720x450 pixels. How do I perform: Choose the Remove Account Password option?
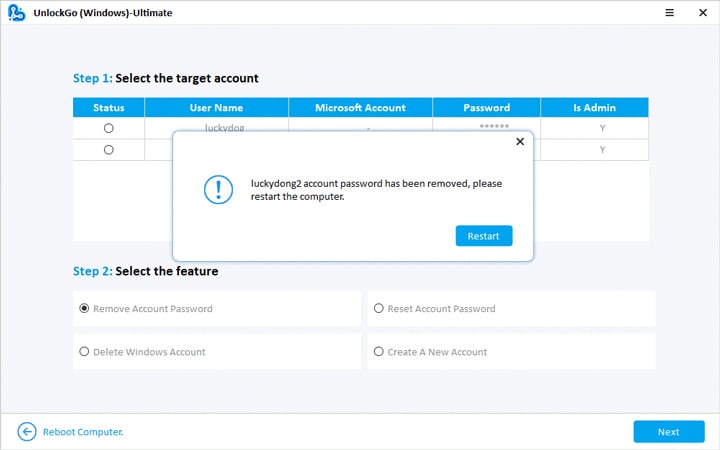pyautogui.click(x=84, y=309)
